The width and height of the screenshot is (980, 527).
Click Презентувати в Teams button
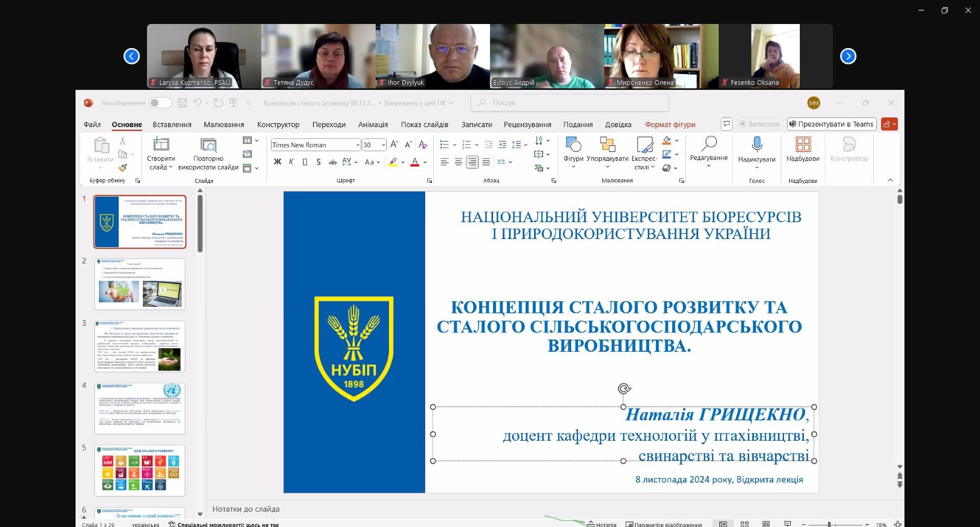tap(831, 124)
